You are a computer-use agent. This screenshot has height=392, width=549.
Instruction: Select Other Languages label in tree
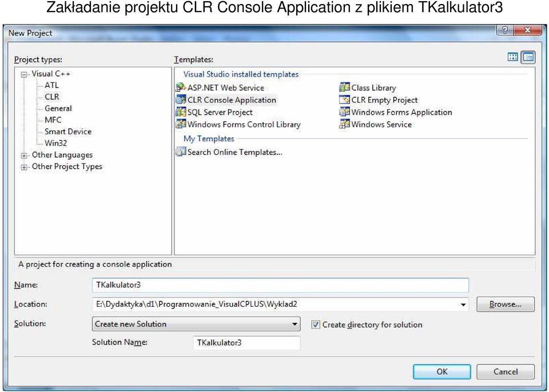click(62, 155)
